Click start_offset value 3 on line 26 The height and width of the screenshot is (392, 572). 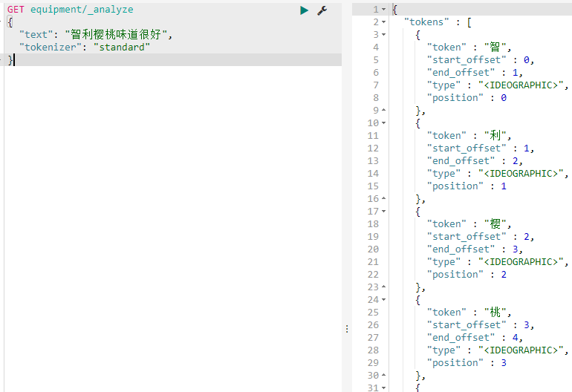(527, 325)
